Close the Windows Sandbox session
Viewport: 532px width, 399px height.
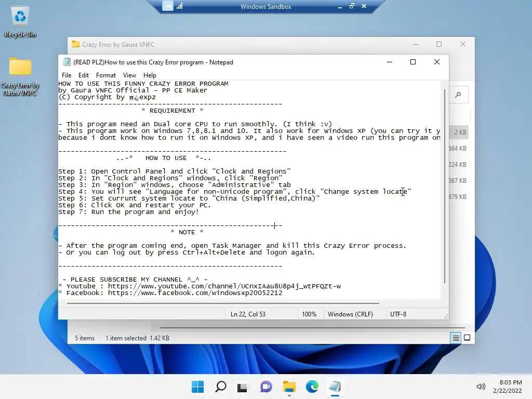(x=364, y=6)
